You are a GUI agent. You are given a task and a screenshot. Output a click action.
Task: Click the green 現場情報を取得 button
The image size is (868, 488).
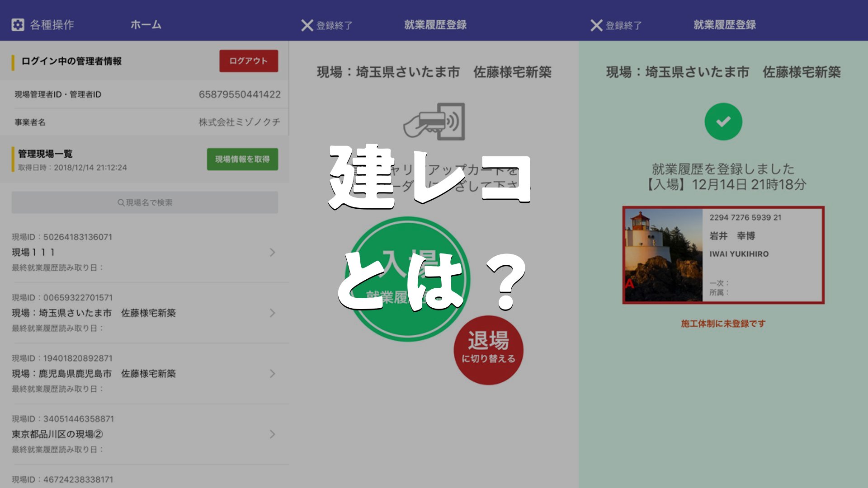coord(242,160)
